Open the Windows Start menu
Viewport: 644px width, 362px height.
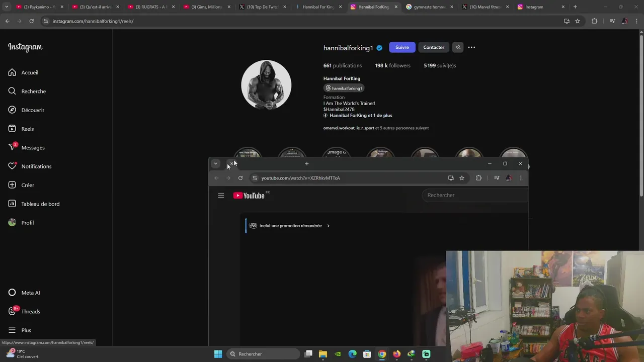[218, 354]
